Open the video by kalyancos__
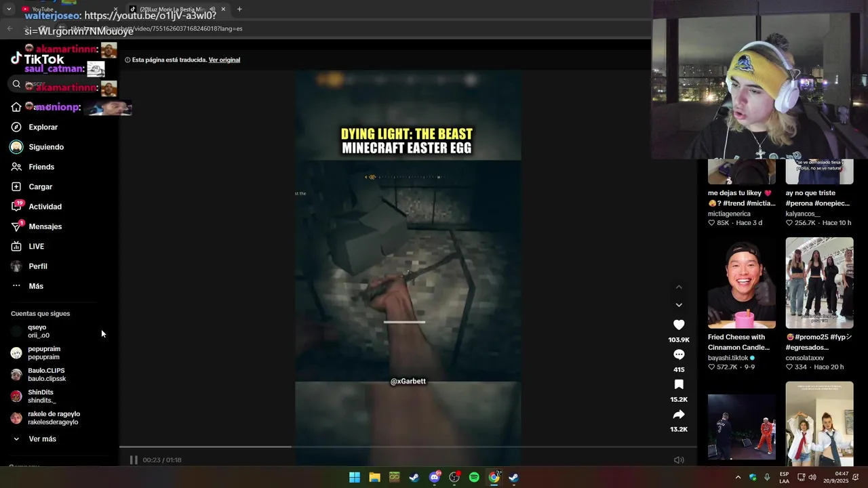This screenshot has width=868, height=488. [819, 172]
